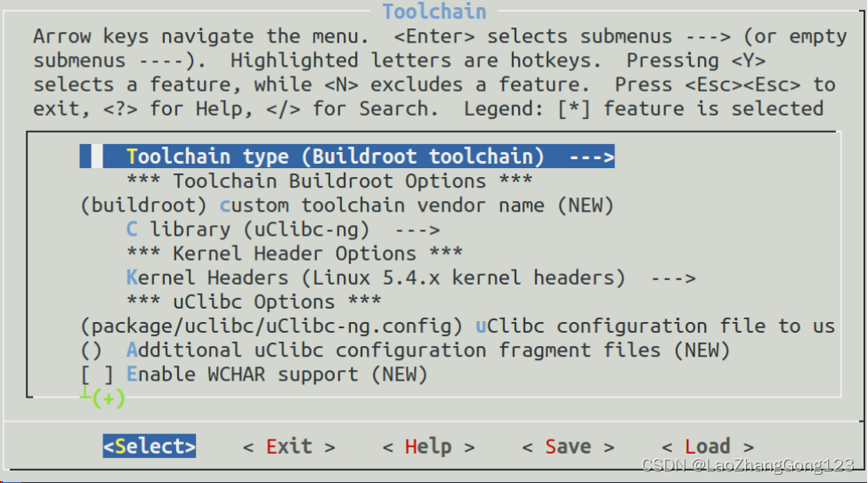Screen dimensions: 868x483
Task: Open Kernel Headers Linux 5.4.x submenu
Action: (x=410, y=278)
